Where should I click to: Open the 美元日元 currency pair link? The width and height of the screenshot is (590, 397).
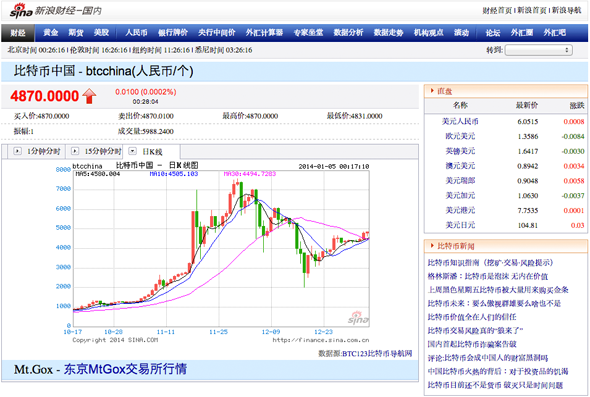pos(460,225)
